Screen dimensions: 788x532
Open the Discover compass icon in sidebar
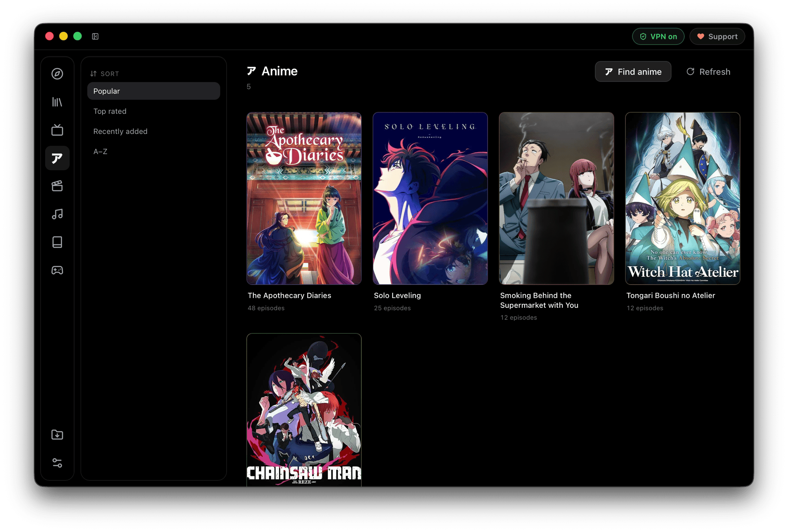[x=57, y=74]
